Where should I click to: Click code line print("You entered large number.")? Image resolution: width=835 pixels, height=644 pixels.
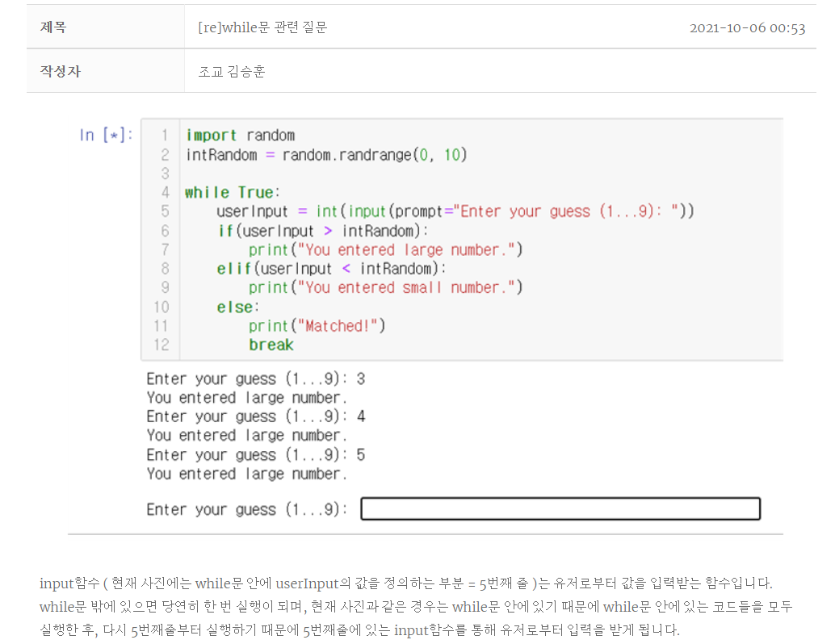click(385, 249)
